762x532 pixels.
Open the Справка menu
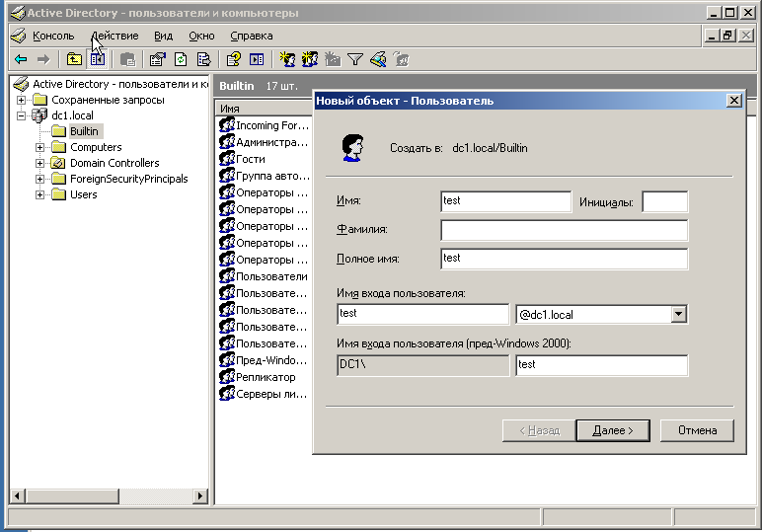pos(252,36)
